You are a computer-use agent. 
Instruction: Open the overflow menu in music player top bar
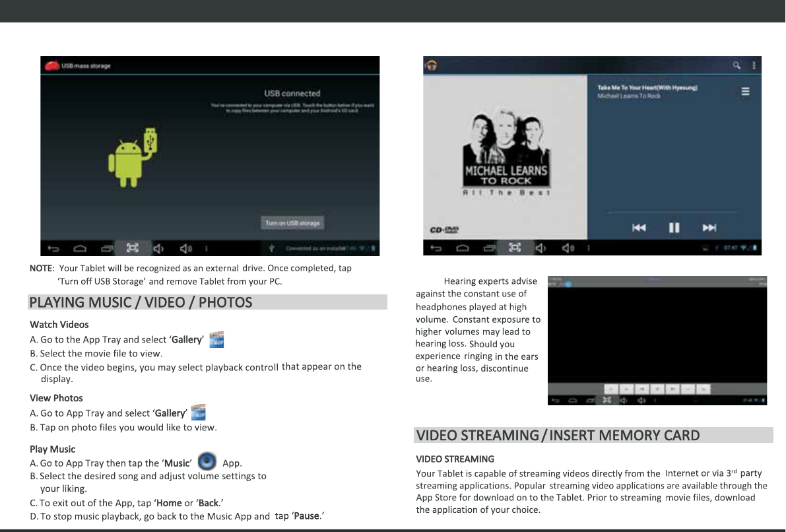754,65
